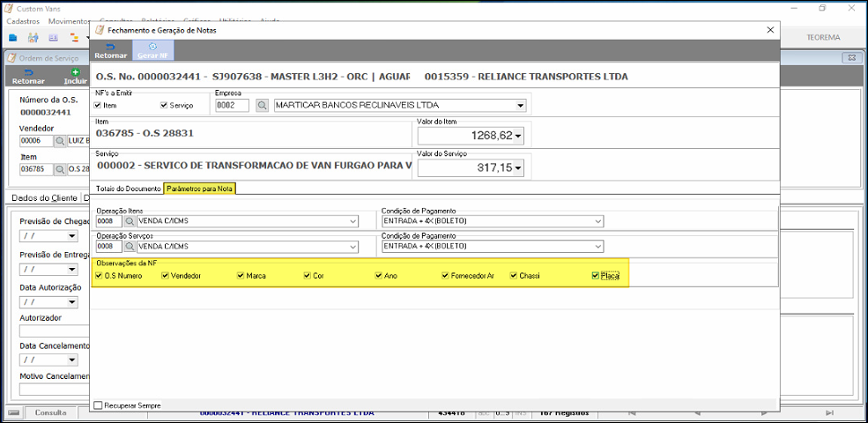Image resolution: width=868 pixels, height=423 pixels.
Task: Click Custom Vans app icon in title bar
Action: tap(8, 8)
